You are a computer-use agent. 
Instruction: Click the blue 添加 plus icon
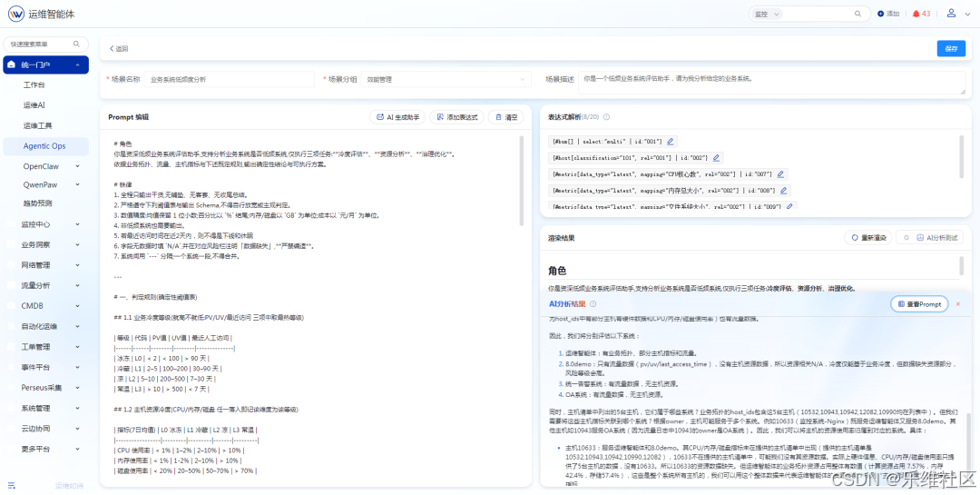[x=880, y=13]
